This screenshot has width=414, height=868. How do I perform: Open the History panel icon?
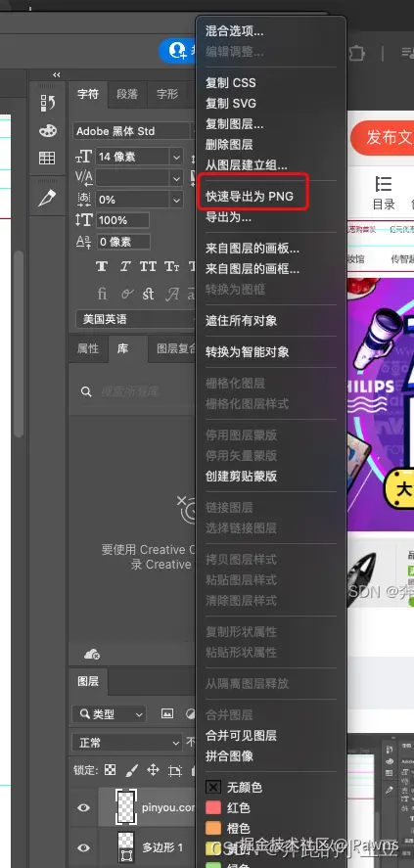click(48, 103)
